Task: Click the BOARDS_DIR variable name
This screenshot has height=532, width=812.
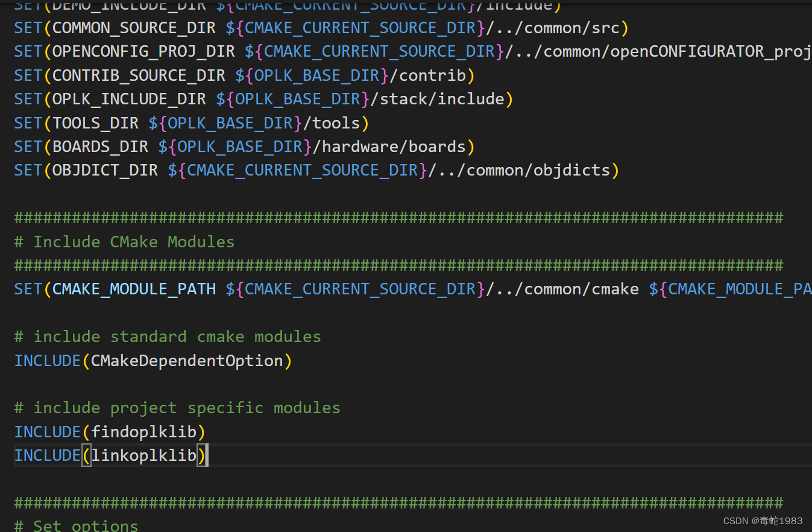Action: (x=100, y=147)
